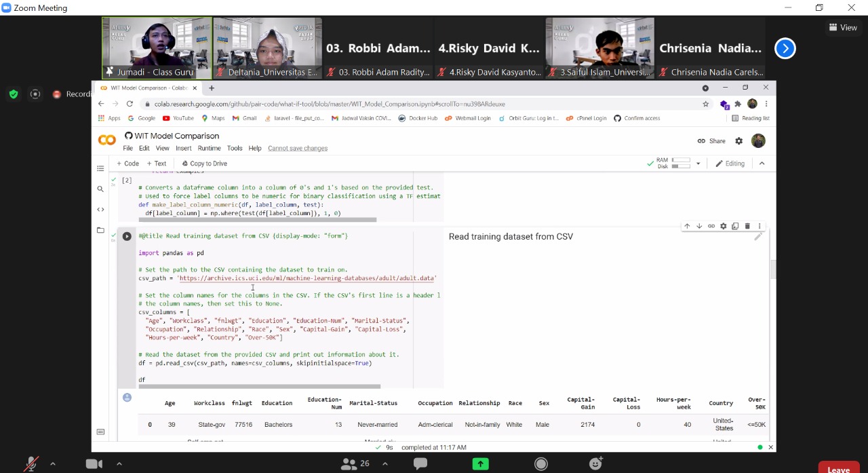868x473 pixels.
Task: Close the WIT Model Comparison browser tab
Action: coord(195,88)
